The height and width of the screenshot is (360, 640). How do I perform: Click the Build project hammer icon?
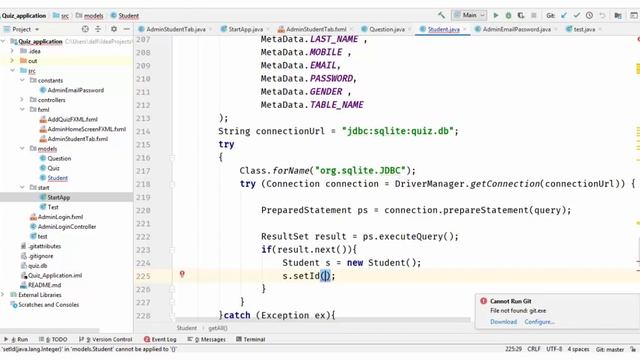click(x=441, y=16)
